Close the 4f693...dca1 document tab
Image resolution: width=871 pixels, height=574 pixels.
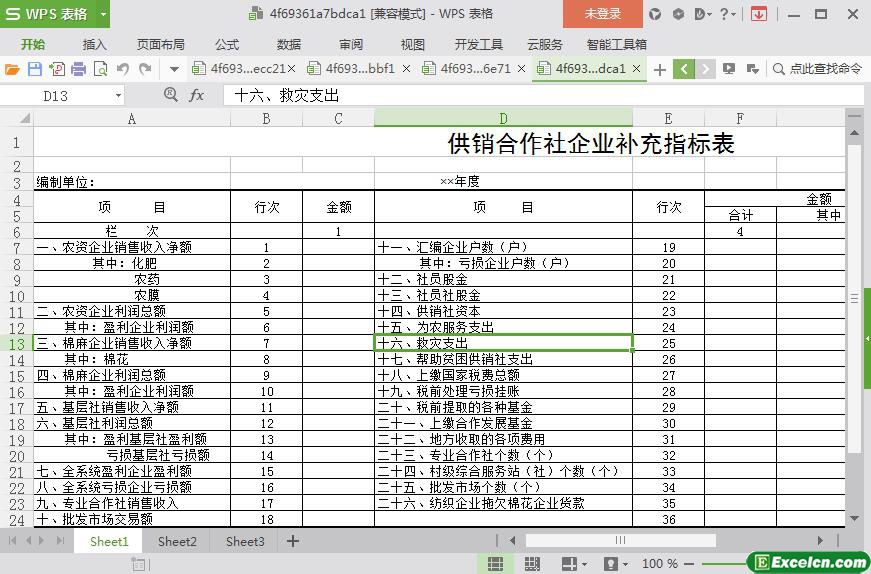point(637,68)
